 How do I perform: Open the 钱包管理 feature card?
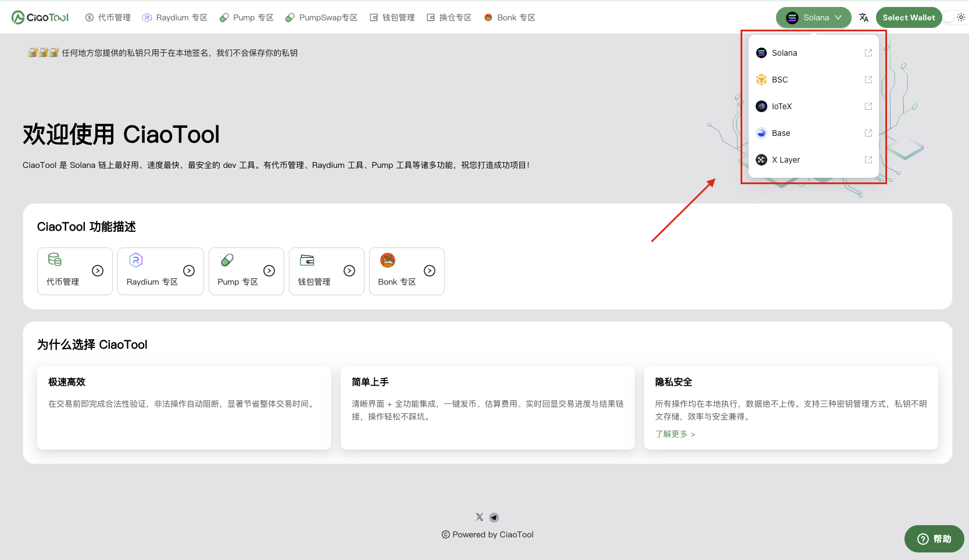(327, 271)
